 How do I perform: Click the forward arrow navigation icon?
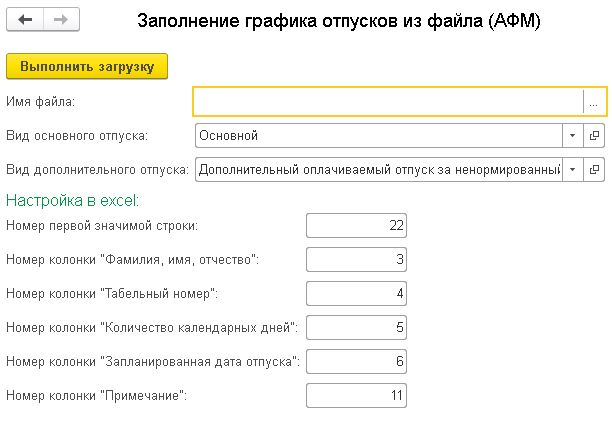[x=60, y=20]
